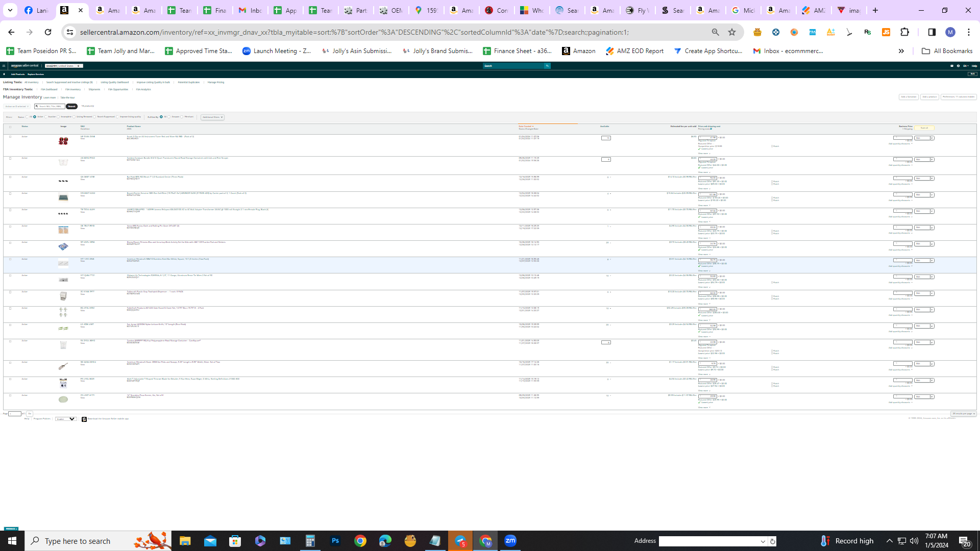Open marketplace selector 'United States' dropdown
Viewport: 980px width, 551px height.
(64, 66)
